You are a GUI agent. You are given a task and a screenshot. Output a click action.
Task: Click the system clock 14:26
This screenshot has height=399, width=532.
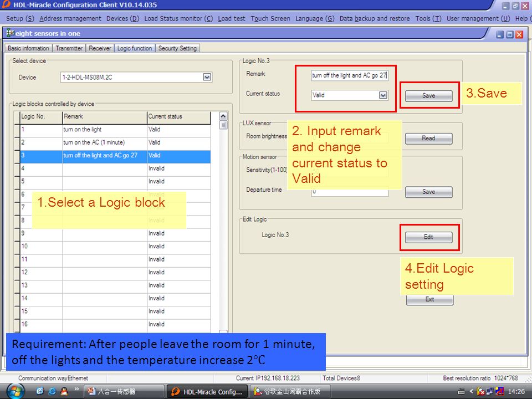(x=516, y=392)
